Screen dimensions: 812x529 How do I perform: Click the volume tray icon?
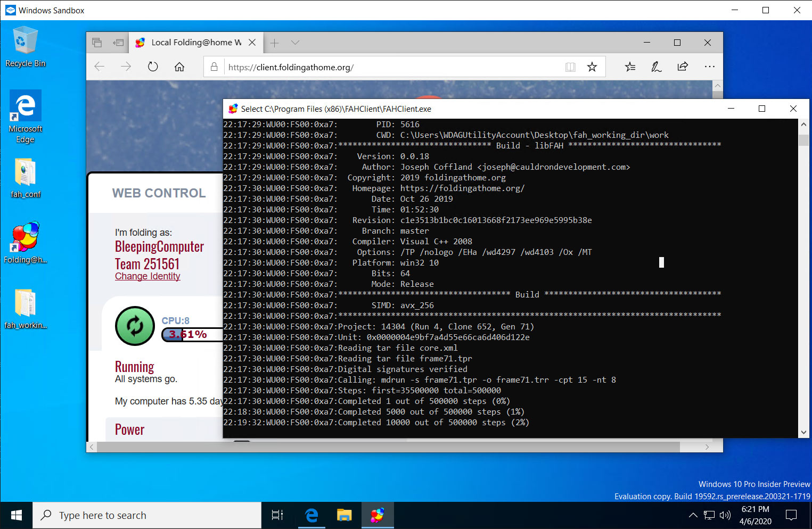tap(725, 515)
